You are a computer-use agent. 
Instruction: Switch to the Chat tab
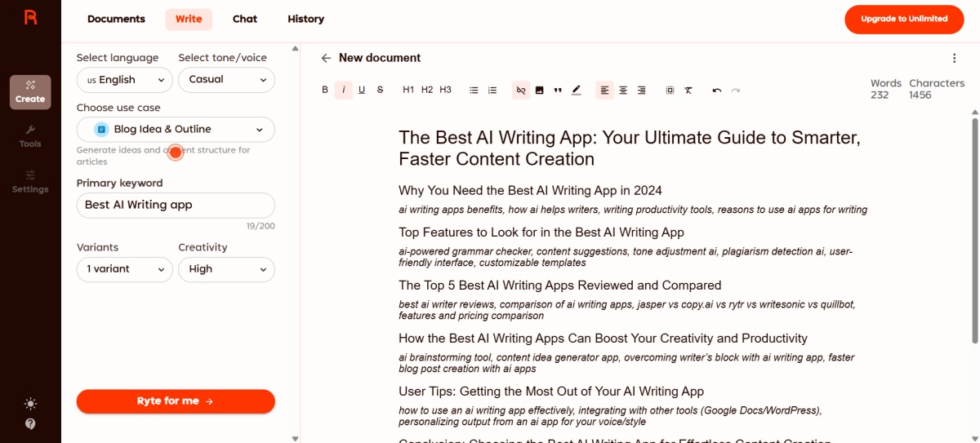click(245, 20)
